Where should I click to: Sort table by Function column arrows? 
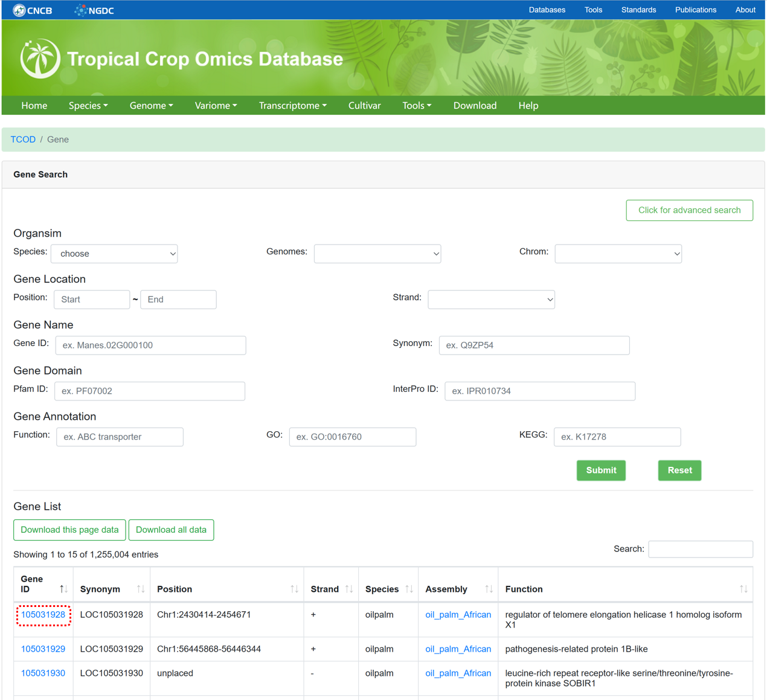[x=743, y=589]
